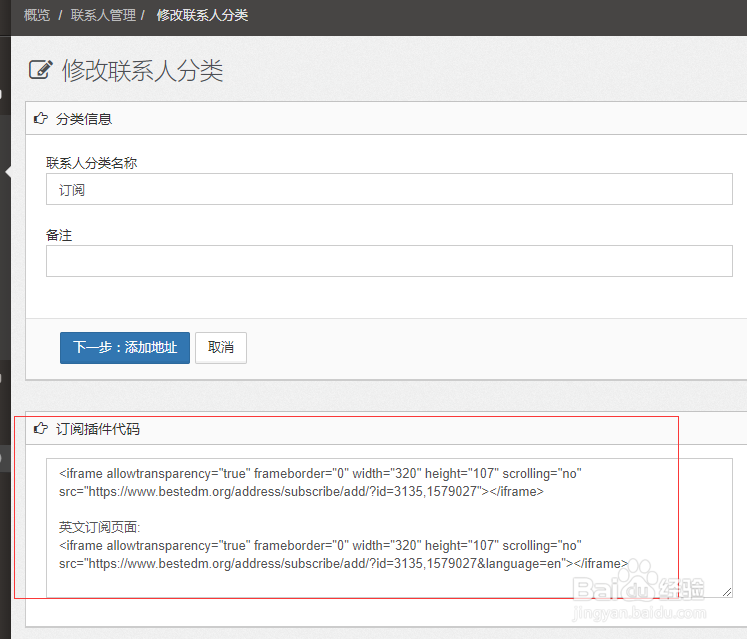Click the 订阅插件代码 panel heading

[x=98, y=429]
